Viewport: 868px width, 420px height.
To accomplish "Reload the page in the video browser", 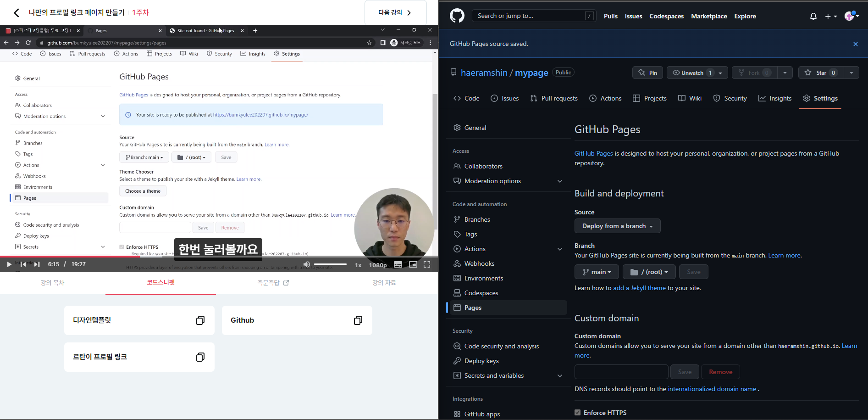I will pos(28,43).
